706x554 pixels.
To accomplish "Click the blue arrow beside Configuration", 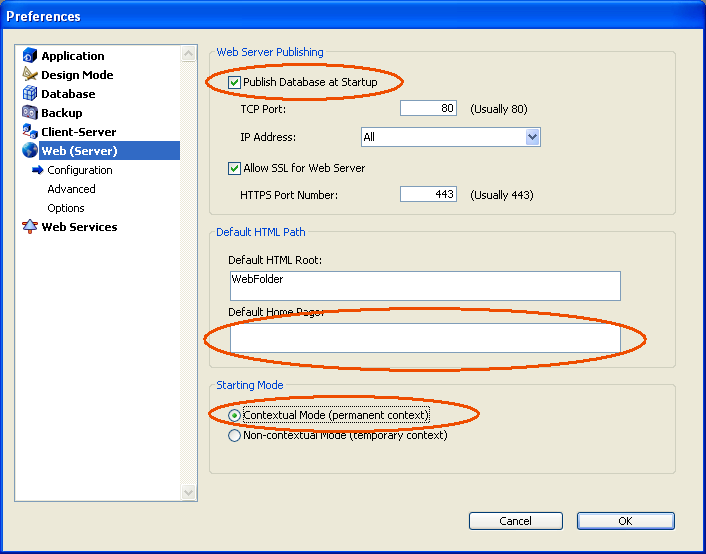I will click(38, 170).
